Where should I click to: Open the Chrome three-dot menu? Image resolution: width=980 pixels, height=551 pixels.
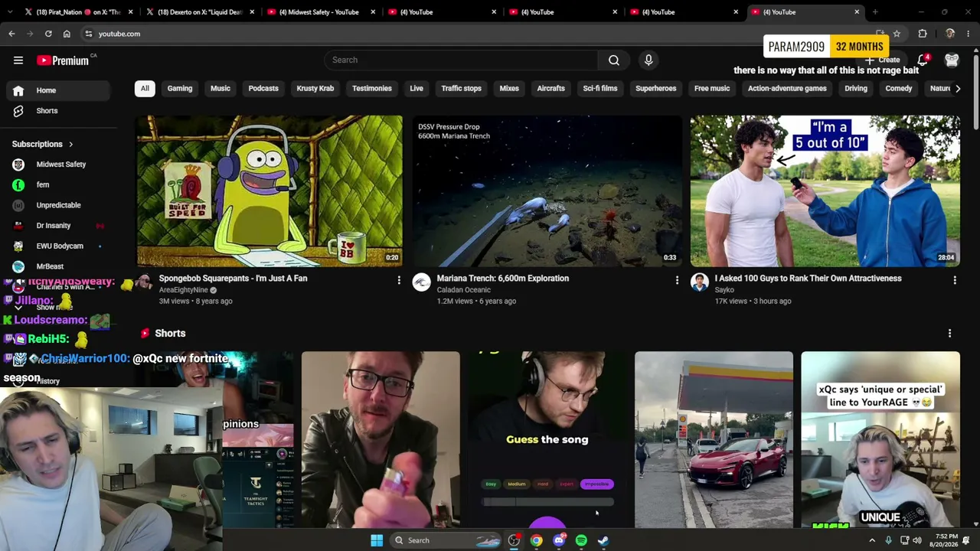tap(969, 34)
